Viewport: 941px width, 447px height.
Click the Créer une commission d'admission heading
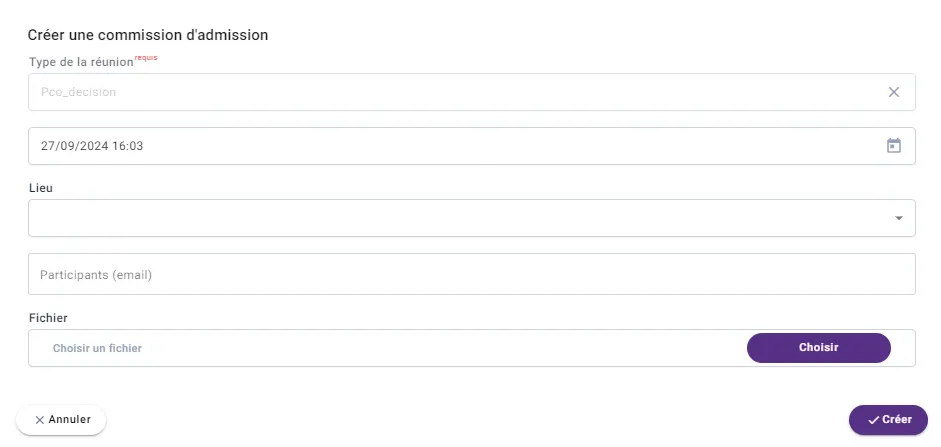point(148,35)
